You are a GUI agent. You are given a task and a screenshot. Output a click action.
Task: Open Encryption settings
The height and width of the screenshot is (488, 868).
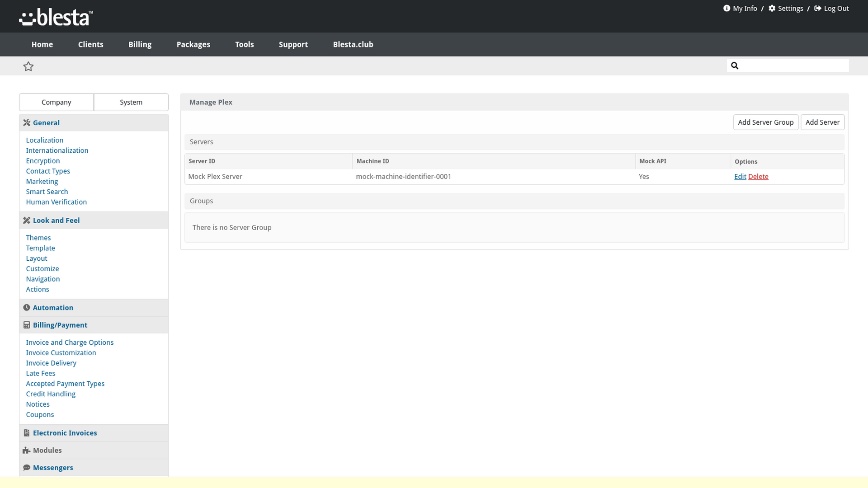pyautogui.click(x=43, y=161)
